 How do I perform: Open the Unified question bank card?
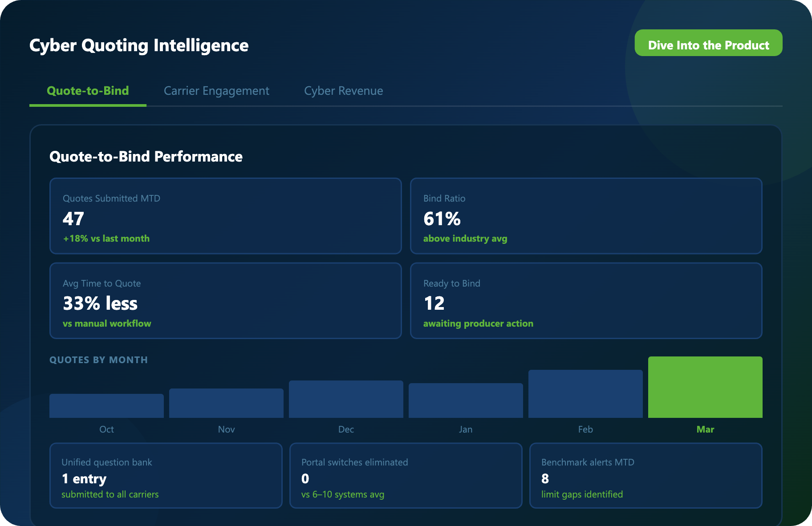click(x=166, y=475)
